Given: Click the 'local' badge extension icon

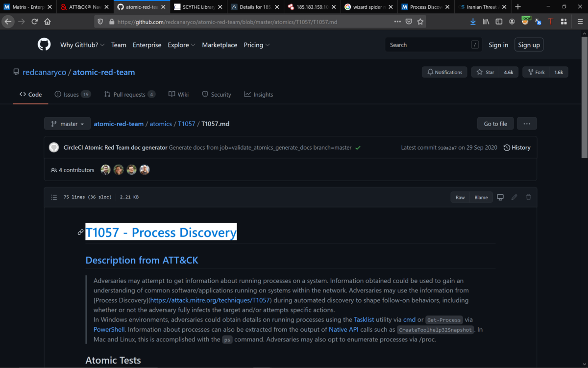Looking at the screenshot, I should click(526, 21).
